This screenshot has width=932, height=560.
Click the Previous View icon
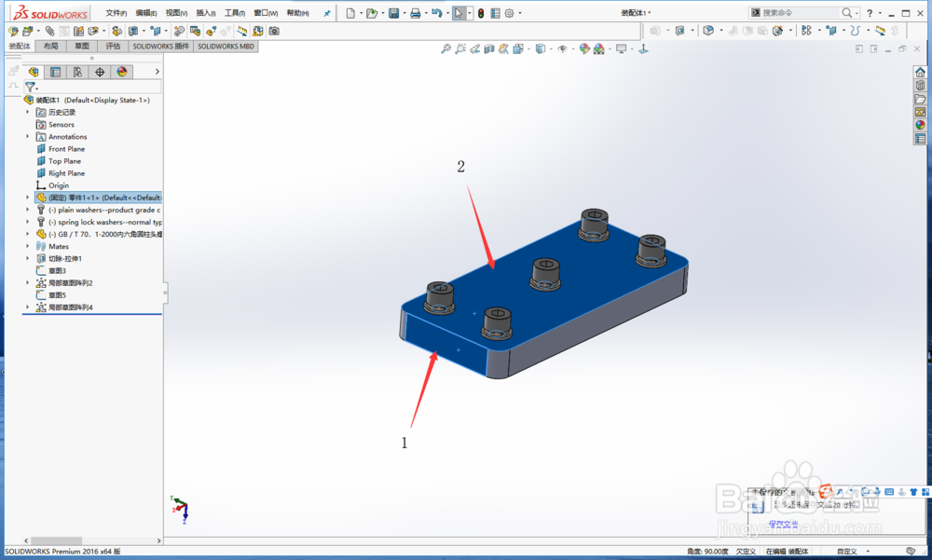[474, 48]
